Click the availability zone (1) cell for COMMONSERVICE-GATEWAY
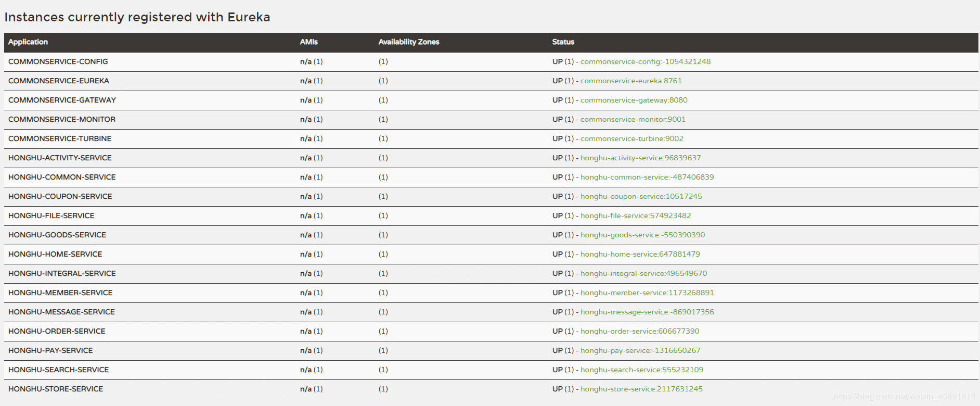 coord(383,100)
